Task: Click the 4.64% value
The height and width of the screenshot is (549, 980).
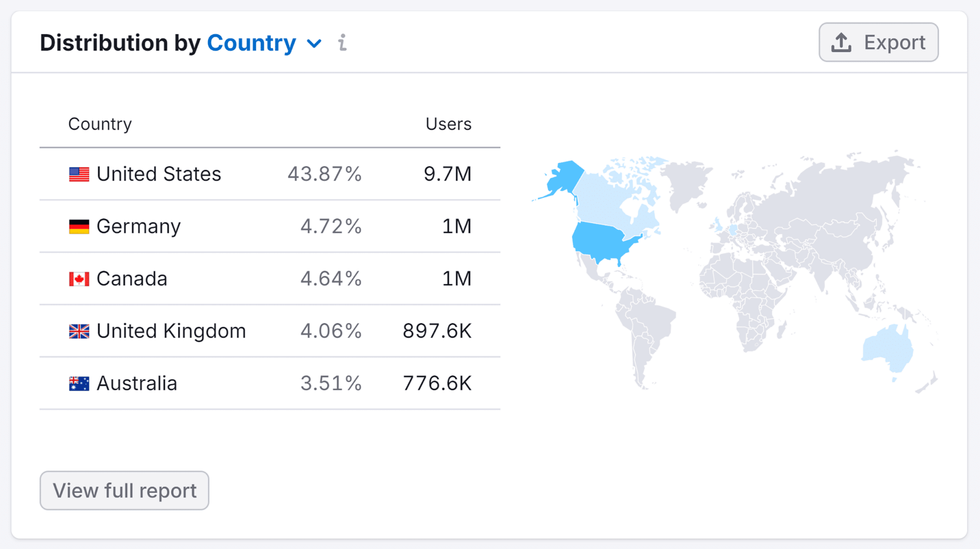Action: coord(331,279)
